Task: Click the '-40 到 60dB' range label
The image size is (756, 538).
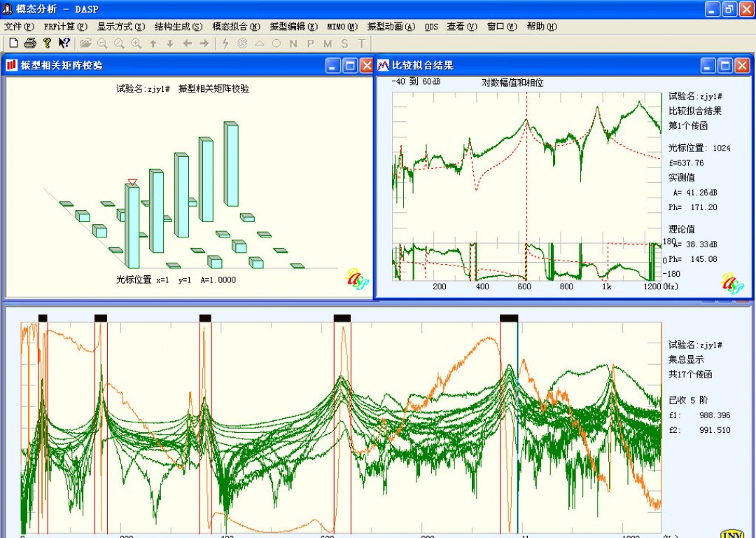Action: point(416,81)
